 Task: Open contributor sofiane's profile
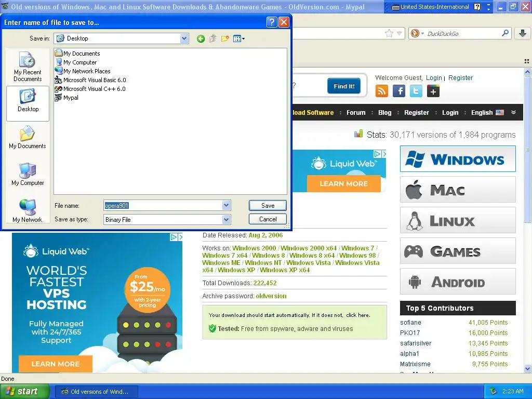tap(410, 322)
